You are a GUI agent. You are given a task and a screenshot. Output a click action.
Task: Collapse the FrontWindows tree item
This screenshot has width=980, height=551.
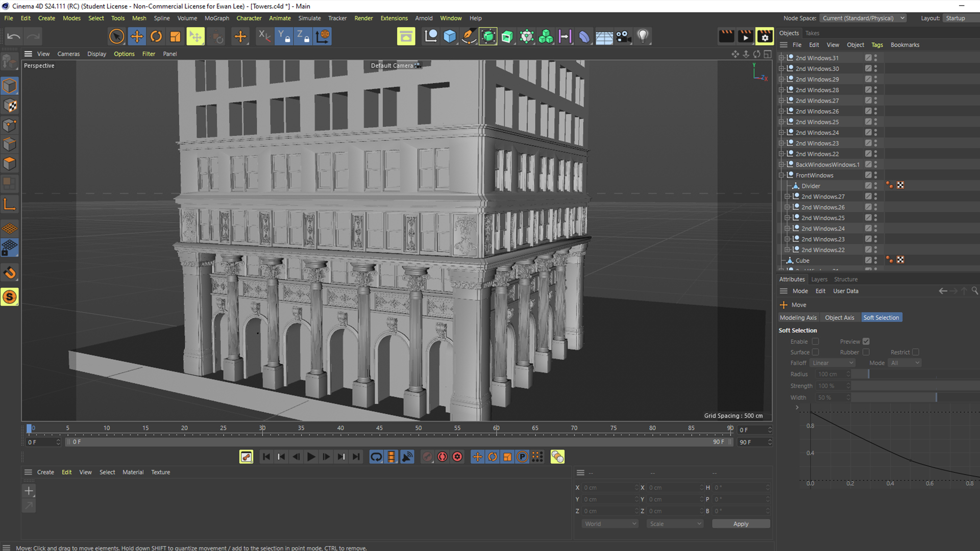point(781,175)
